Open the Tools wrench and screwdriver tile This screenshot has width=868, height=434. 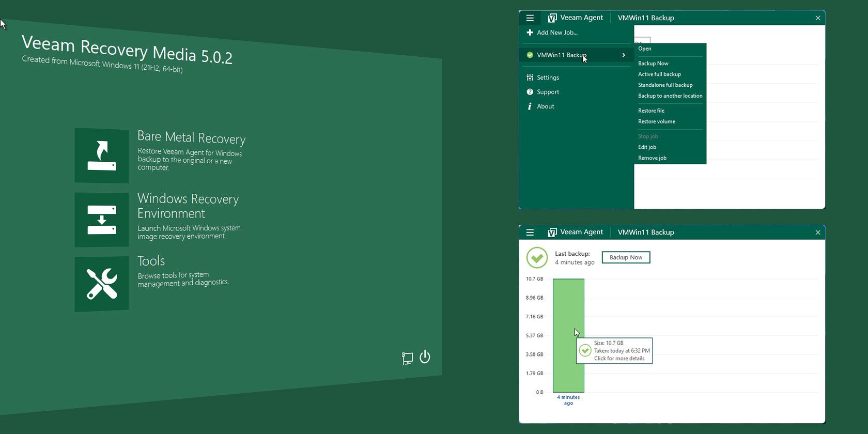point(102,284)
